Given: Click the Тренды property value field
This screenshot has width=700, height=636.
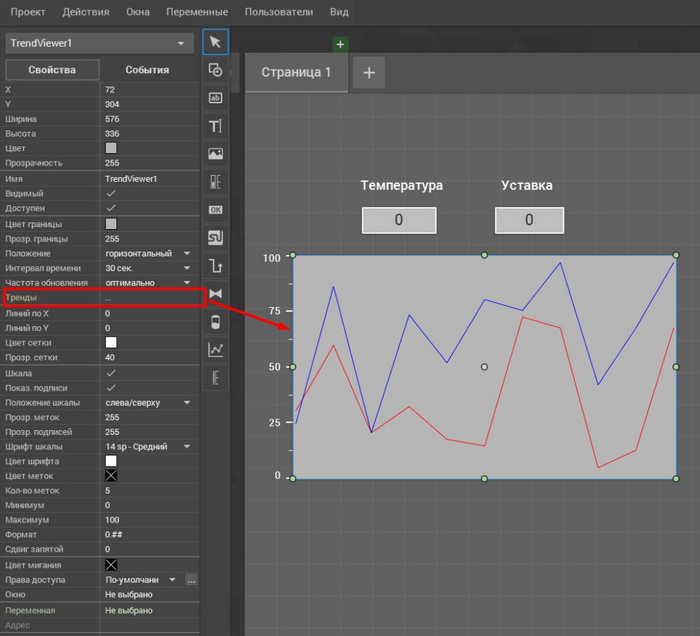Looking at the screenshot, I should tap(150, 298).
